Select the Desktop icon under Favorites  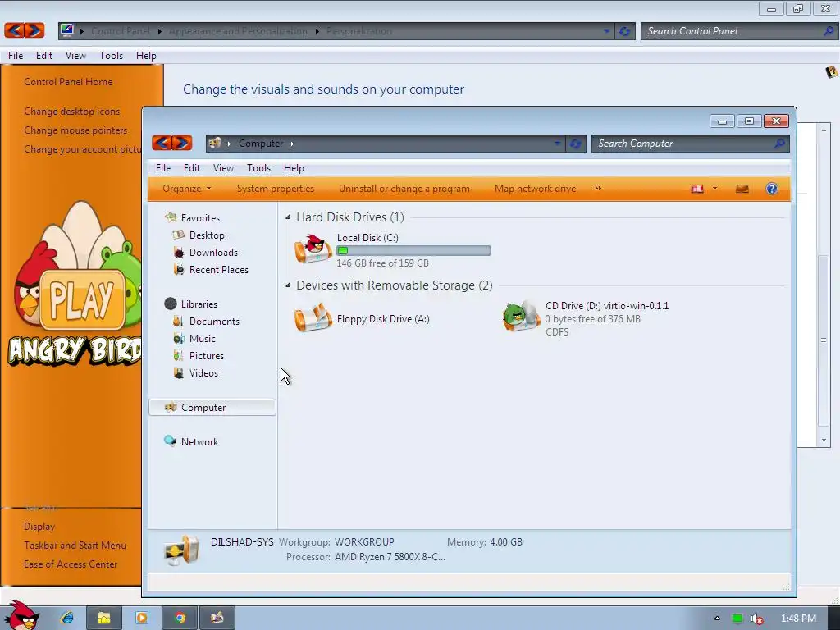178,235
